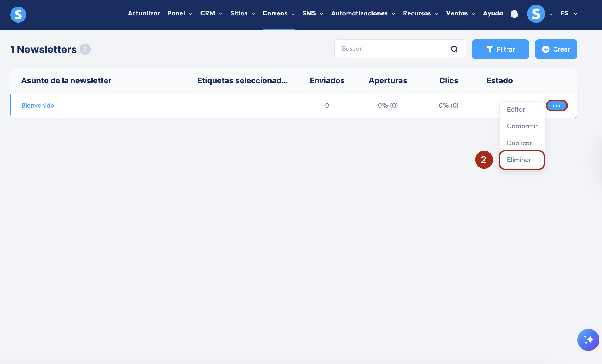Click the Crear button
Image resolution: width=602 pixels, height=364 pixels.
click(556, 49)
